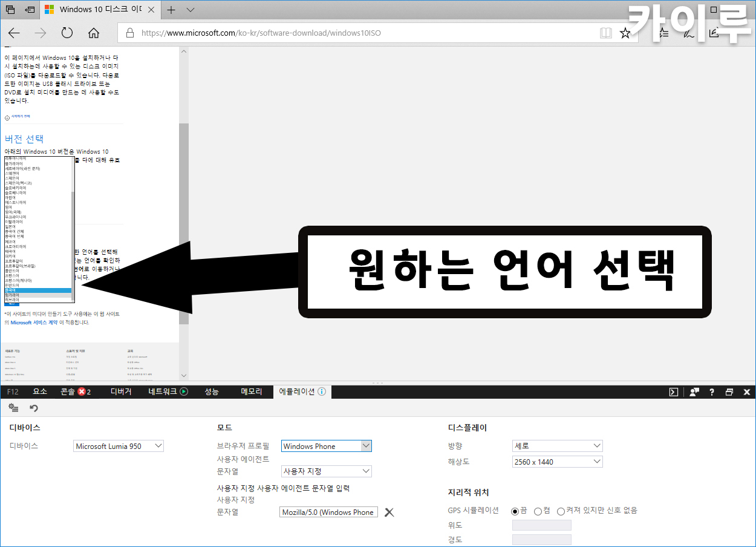Image resolution: width=756 pixels, height=547 pixels.
Task: Open a new browser tab
Action: (x=171, y=10)
